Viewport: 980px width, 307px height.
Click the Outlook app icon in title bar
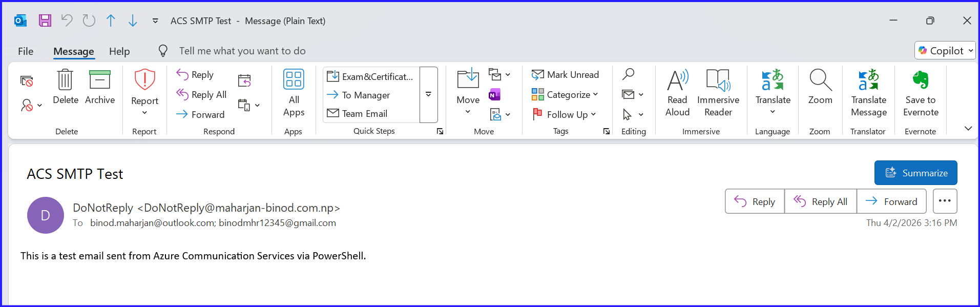tap(20, 21)
